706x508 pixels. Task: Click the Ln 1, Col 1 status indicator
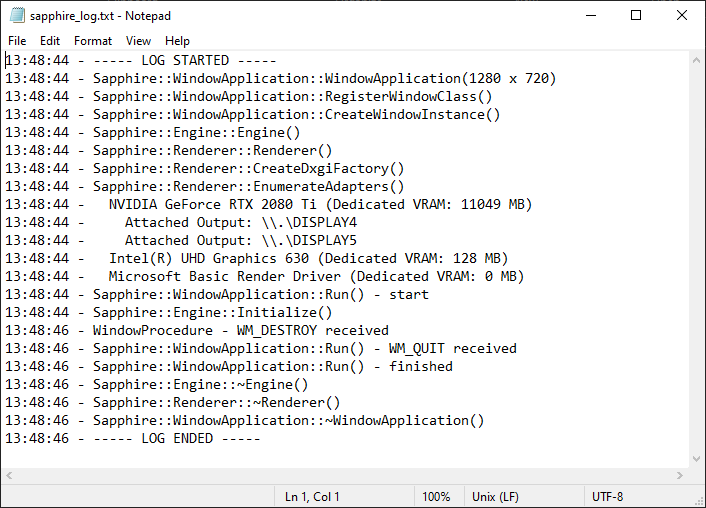312,497
